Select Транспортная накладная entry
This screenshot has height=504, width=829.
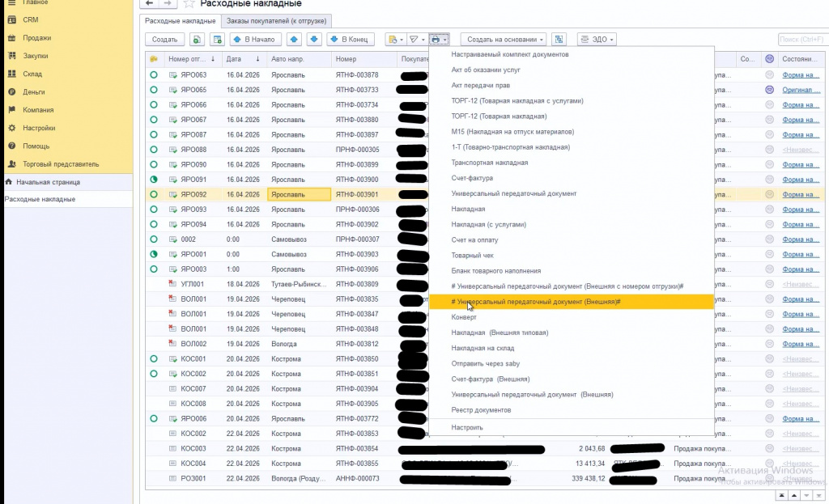[x=490, y=162]
